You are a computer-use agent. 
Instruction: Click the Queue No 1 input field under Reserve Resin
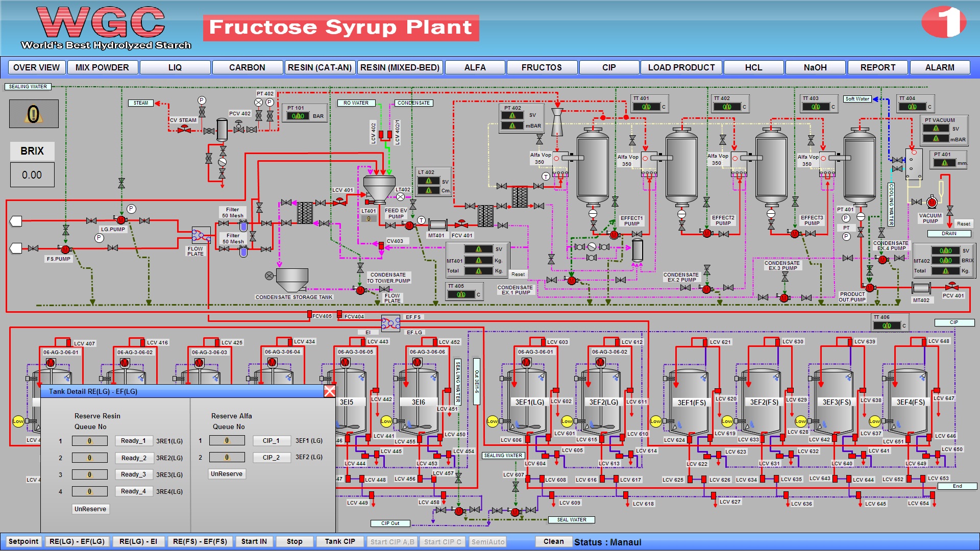[x=90, y=440]
